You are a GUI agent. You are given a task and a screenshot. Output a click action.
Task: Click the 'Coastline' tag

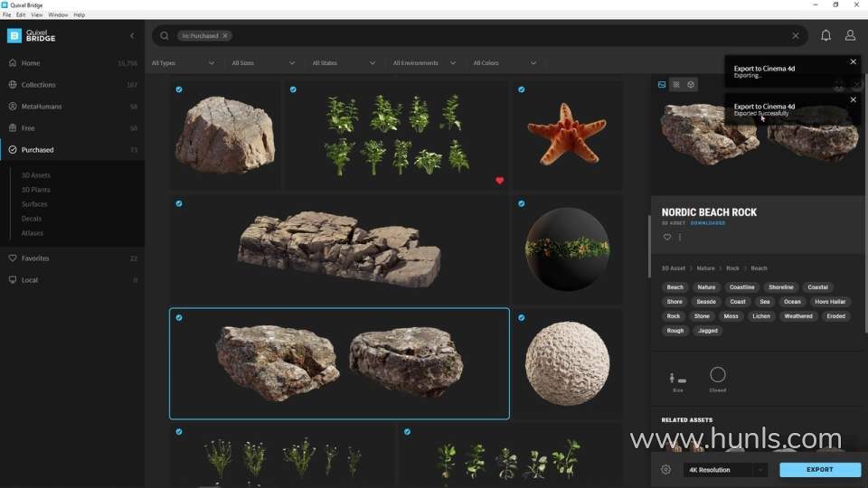[742, 287]
